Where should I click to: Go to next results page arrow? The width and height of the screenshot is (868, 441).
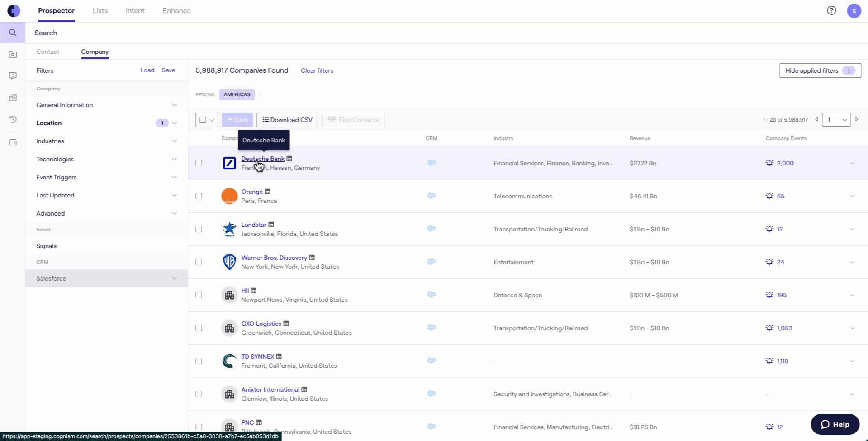(x=857, y=120)
